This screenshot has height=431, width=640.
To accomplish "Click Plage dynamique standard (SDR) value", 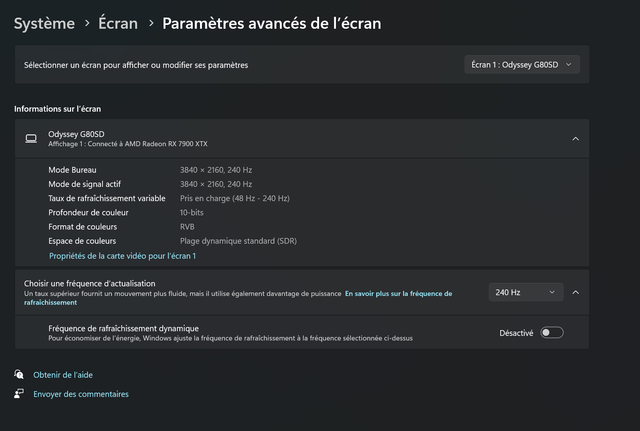I will [x=238, y=241].
